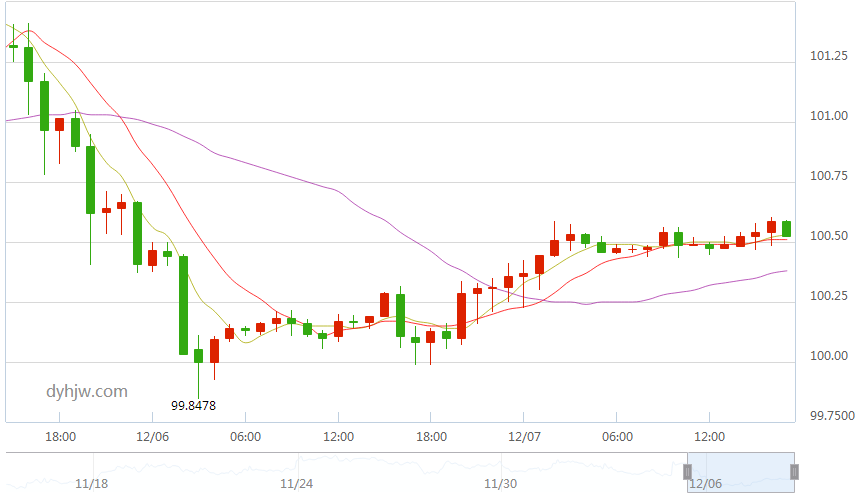The height and width of the screenshot is (495, 858).
Task: Click the 101.25 price axis label
Action: coord(829,56)
